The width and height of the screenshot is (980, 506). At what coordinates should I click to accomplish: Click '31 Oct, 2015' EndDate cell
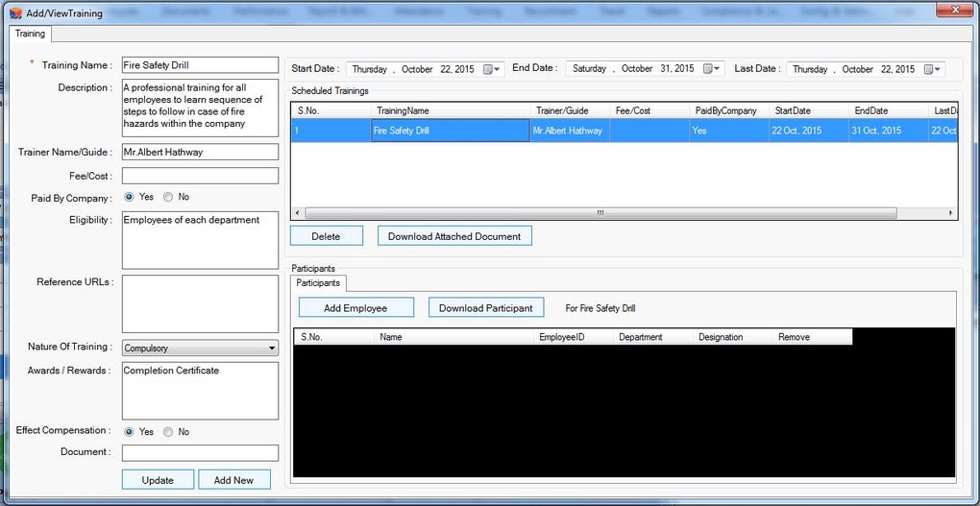890,131
